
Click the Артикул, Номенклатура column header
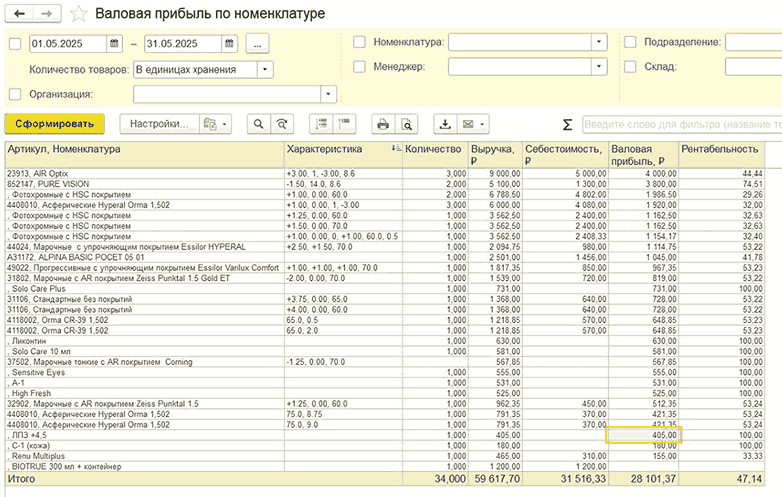pyautogui.click(x=145, y=155)
